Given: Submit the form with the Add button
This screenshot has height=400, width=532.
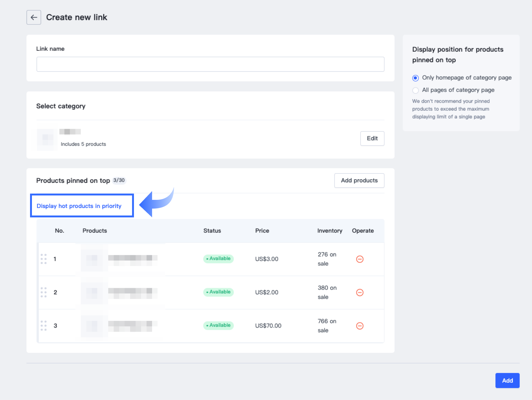Looking at the screenshot, I should tap(507, 381).
